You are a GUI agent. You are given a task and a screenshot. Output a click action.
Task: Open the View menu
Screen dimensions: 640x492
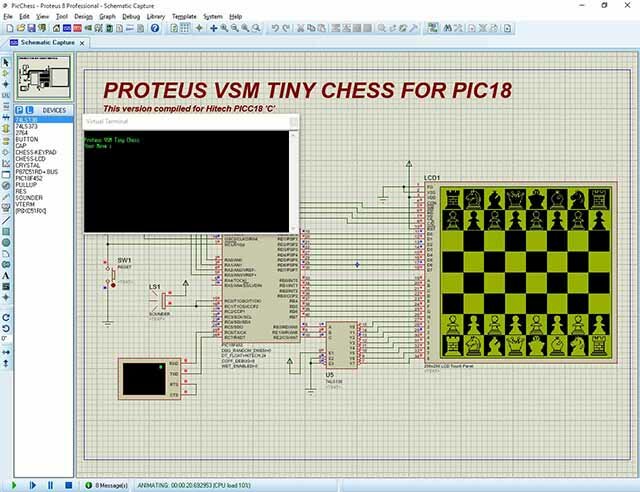pyautogui.click(x=42, y=16)
